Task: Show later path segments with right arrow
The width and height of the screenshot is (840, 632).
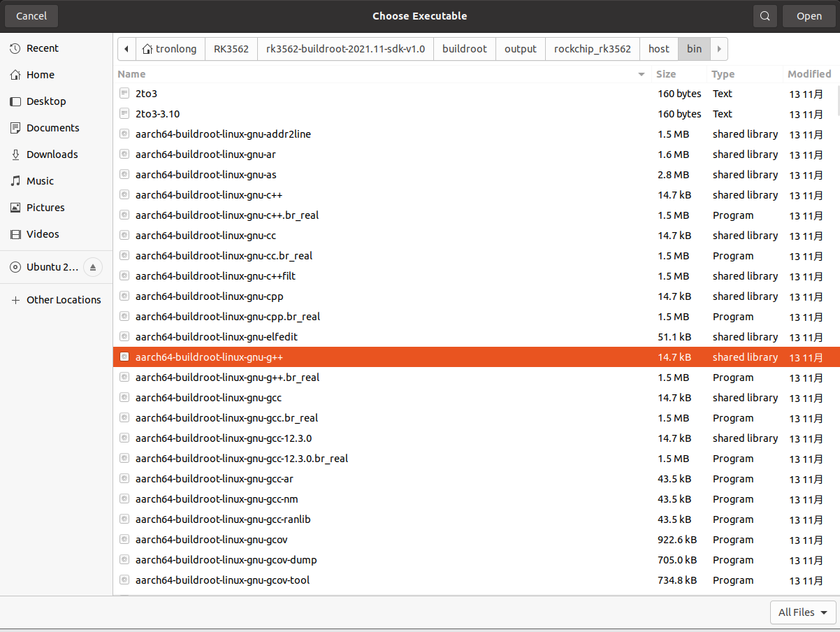Action: 719,49
